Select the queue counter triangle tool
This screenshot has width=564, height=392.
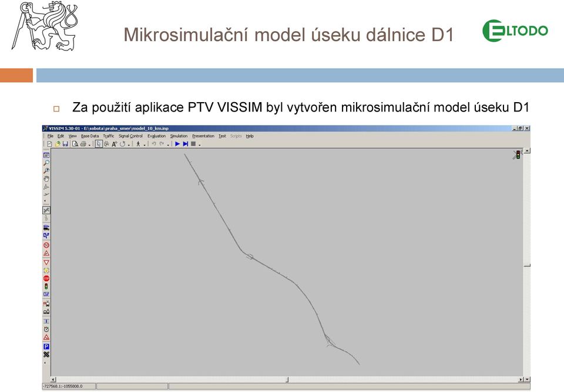tap(46, 337)
